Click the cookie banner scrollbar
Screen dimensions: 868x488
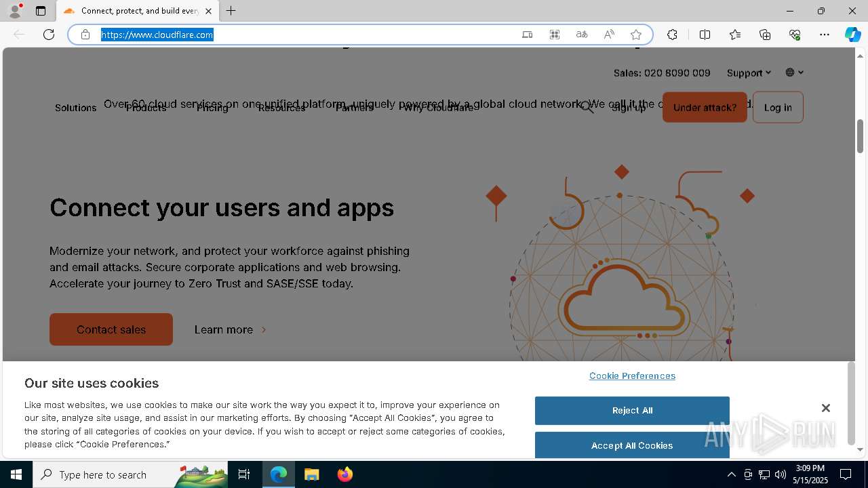tap(851, 404)
